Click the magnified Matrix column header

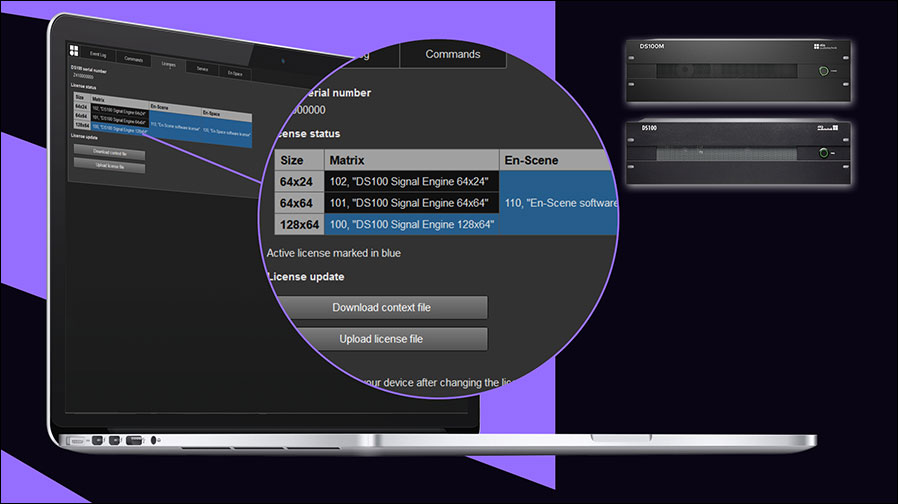(x=412, y=160)
